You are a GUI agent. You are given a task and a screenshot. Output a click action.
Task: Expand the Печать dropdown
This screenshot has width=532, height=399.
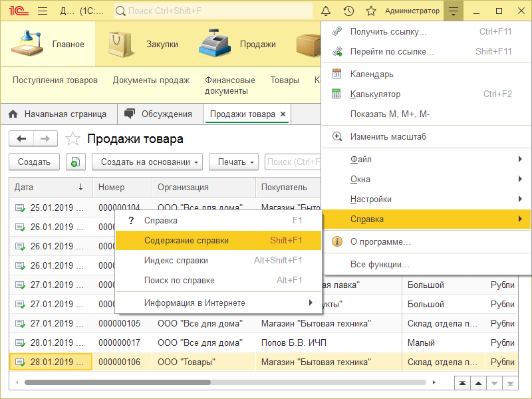tap(233, 162)
